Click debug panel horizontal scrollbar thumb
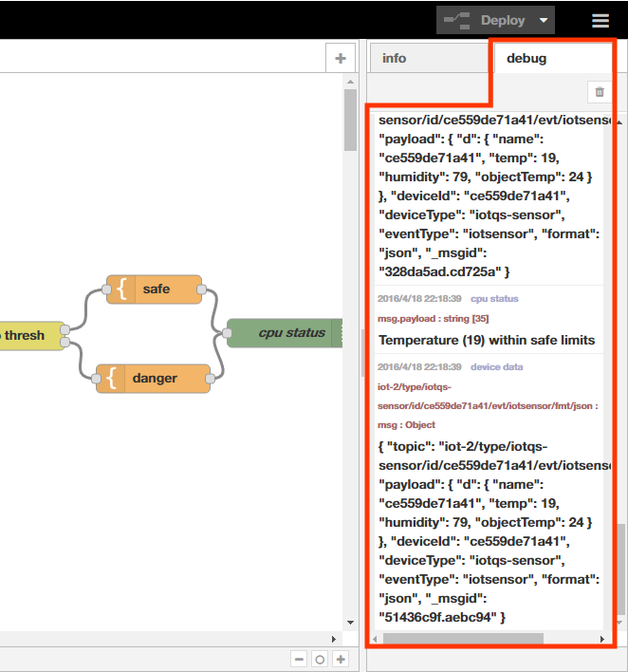The image size is (628, 672). coord(463,639)
